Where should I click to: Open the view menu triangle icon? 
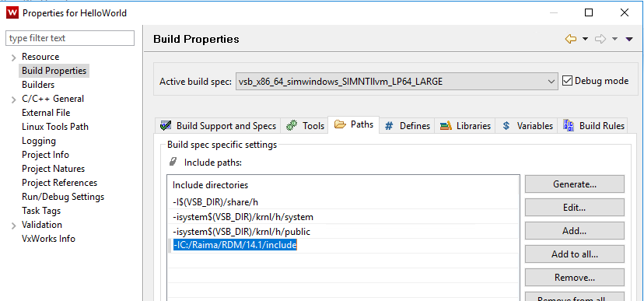tap(628, 39)
